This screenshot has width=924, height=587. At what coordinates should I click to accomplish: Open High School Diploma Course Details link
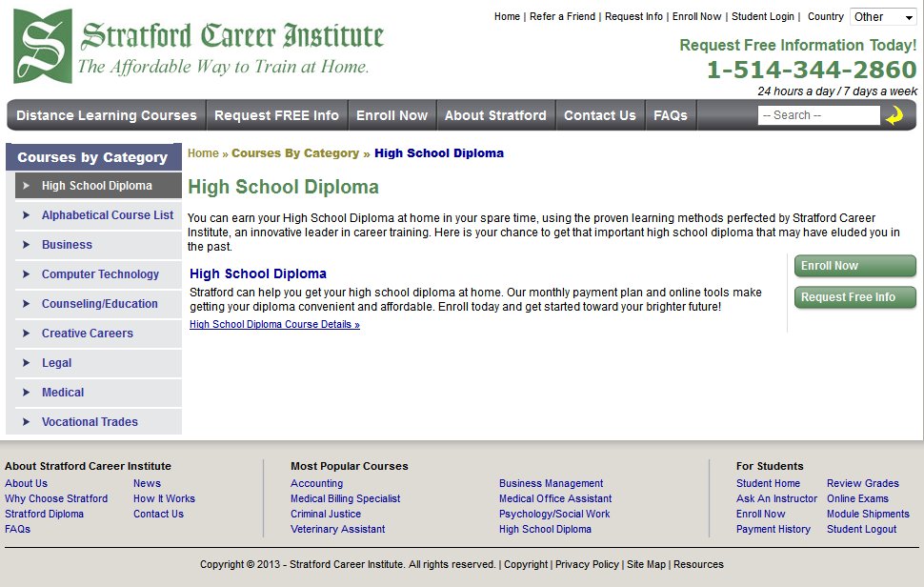274,324
